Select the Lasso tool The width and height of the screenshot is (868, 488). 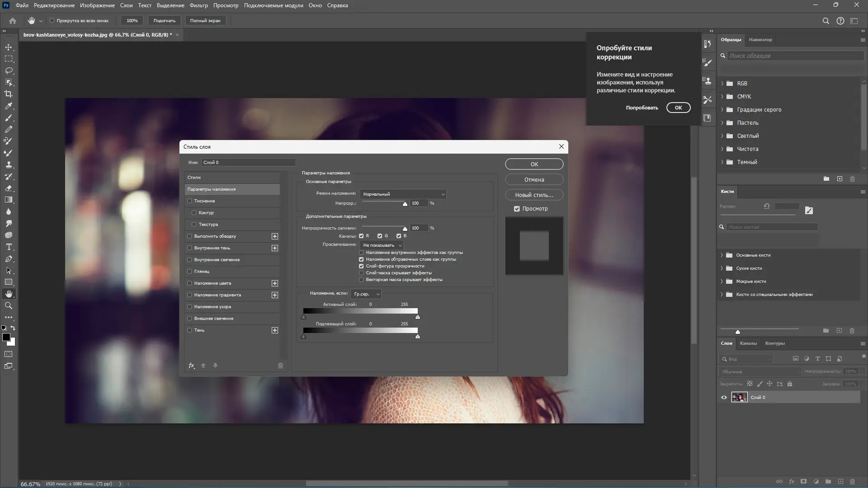pyautogui.click(x=9, y=70)
